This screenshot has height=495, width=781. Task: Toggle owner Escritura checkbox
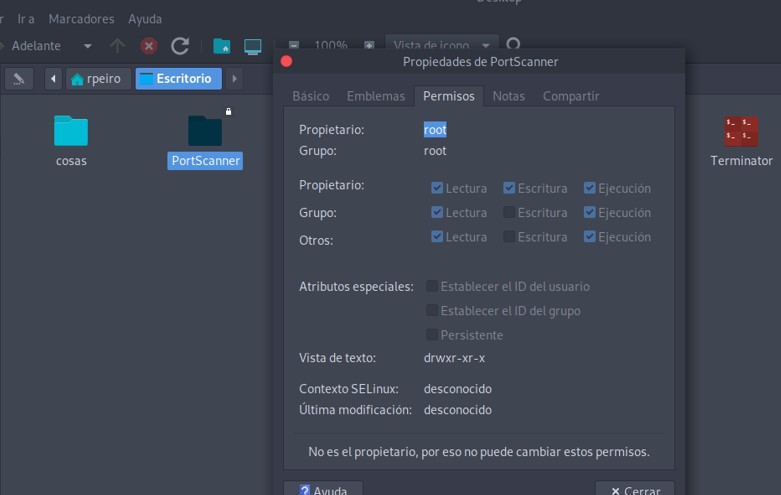(x=509, y=188)
